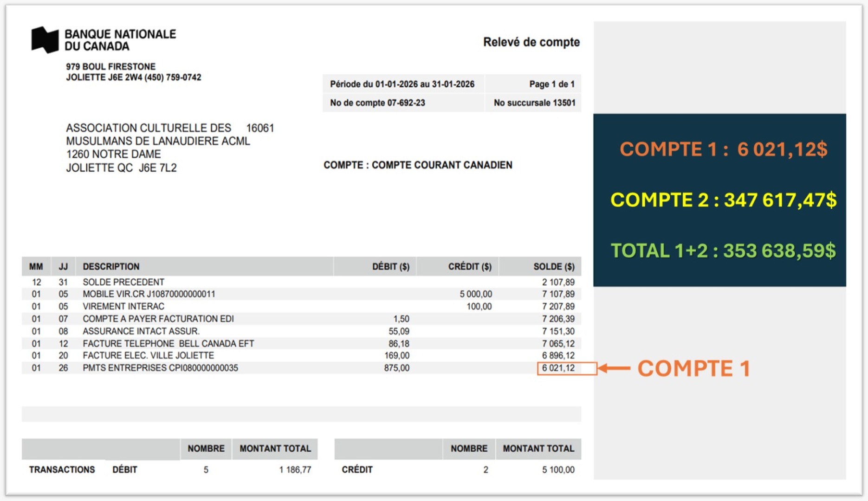Click the FACTURE TELEPHONE BELL CANADA row
868x501 pixels.
point(168,344)
